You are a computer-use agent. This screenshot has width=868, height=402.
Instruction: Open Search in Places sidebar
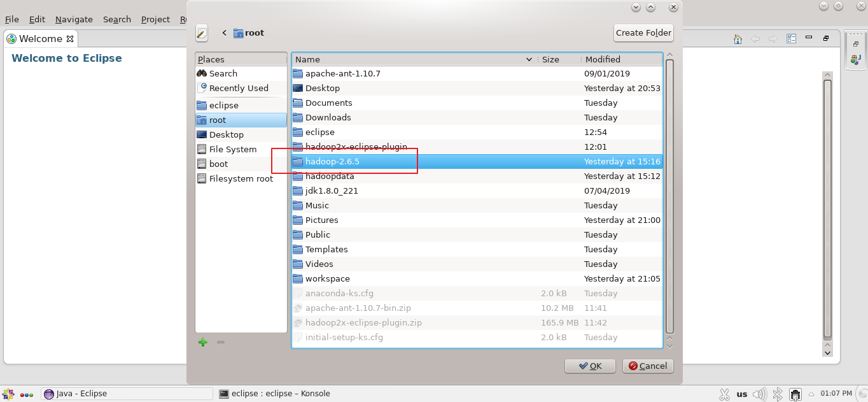241,73
